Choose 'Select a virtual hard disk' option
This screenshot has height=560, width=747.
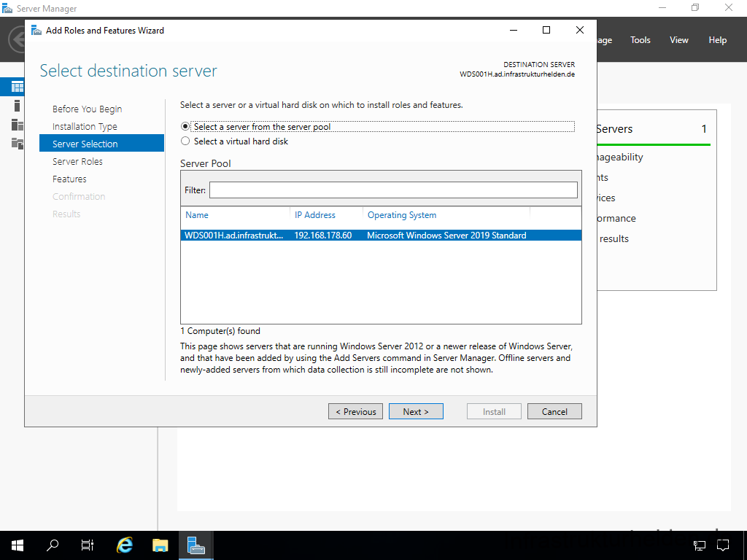(x=185, y=141)
